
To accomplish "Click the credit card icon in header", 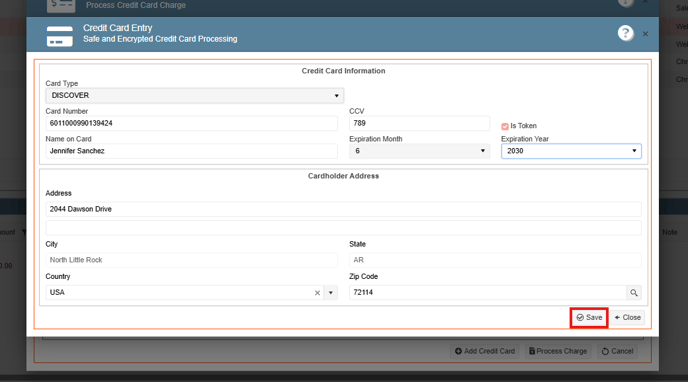I will tap(60, 36).
